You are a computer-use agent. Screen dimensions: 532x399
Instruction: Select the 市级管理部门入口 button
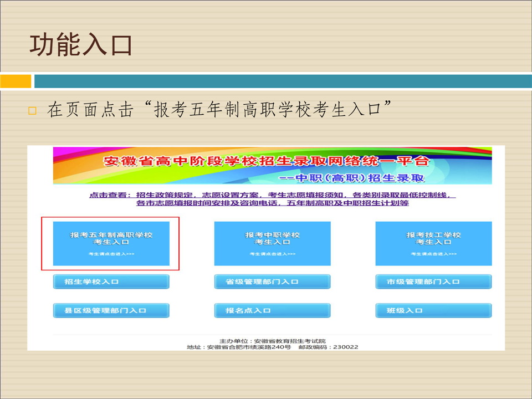click(433, 282)
